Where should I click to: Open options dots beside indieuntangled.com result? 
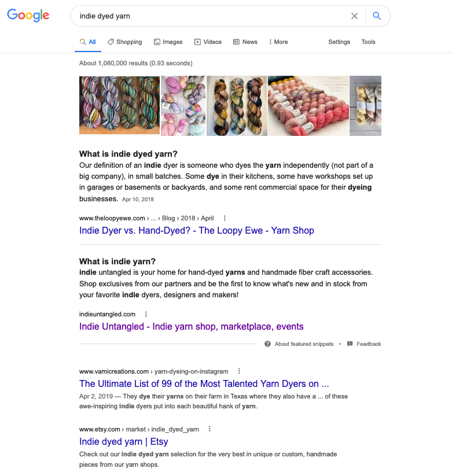[x=146, y=314]
